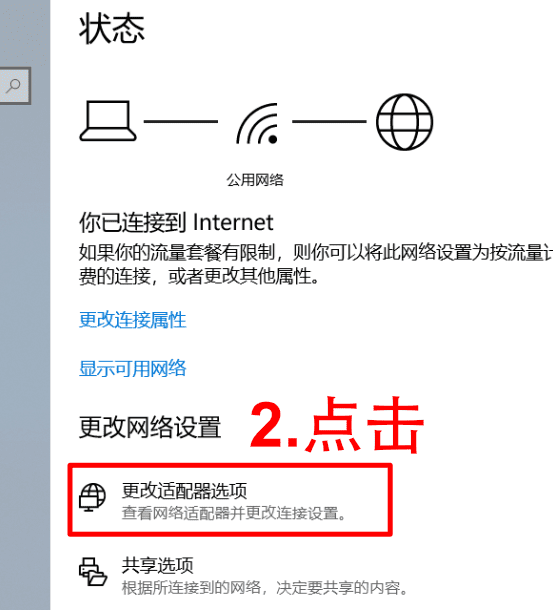Click the line connecting laptop and Wi-Fi
The width and height of the screenshot is (553, 610).
181,121
